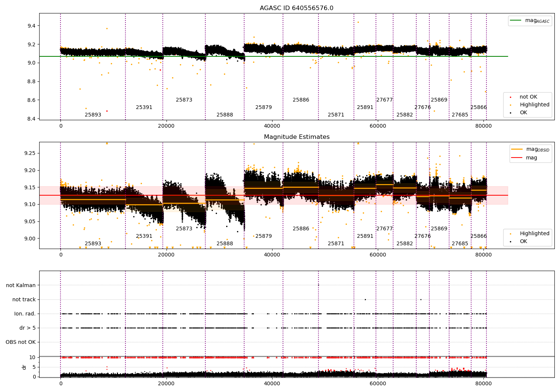The width and height of the screenshot is (560, 392).
Task: Click the red 'not OK' point near 8.5
Action: pyautogui.click(x=107, y=111)
